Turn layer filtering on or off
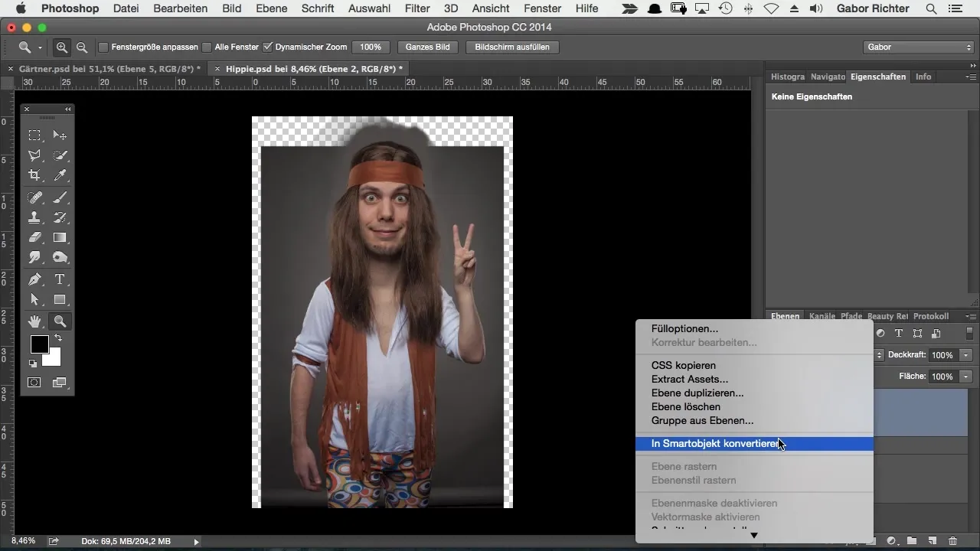This screenshot has width=980, height=551. 969,334
